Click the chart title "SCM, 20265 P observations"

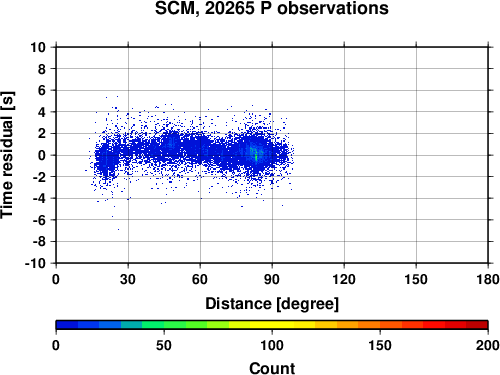[272, 8]
